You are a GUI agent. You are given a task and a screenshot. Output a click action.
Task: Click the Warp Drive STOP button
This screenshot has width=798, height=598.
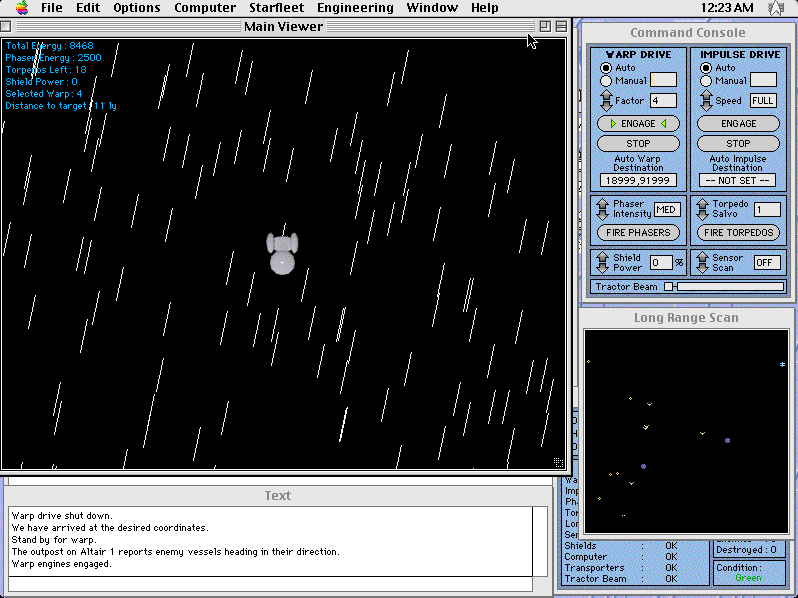[638, 144]
